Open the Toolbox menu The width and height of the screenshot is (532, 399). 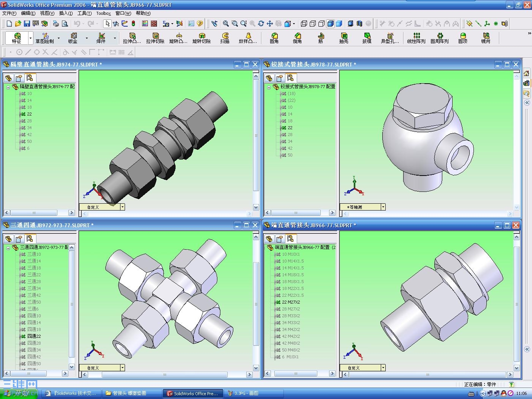click(103, 13)
